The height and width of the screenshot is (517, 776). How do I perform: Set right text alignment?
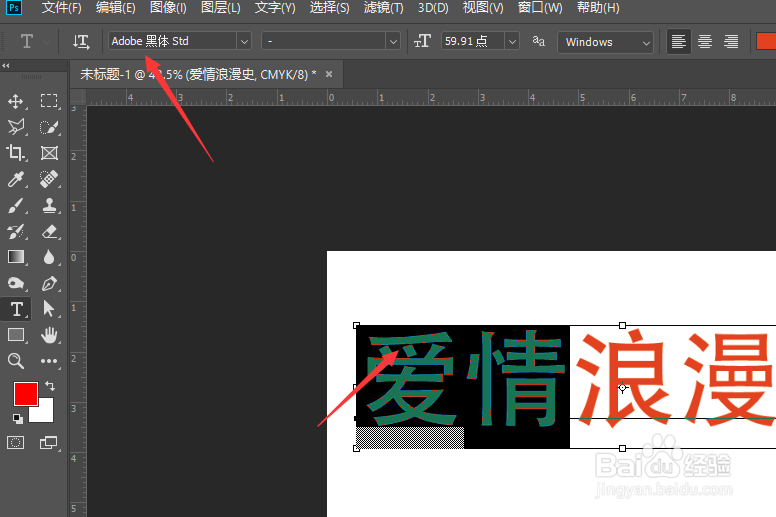731,42
